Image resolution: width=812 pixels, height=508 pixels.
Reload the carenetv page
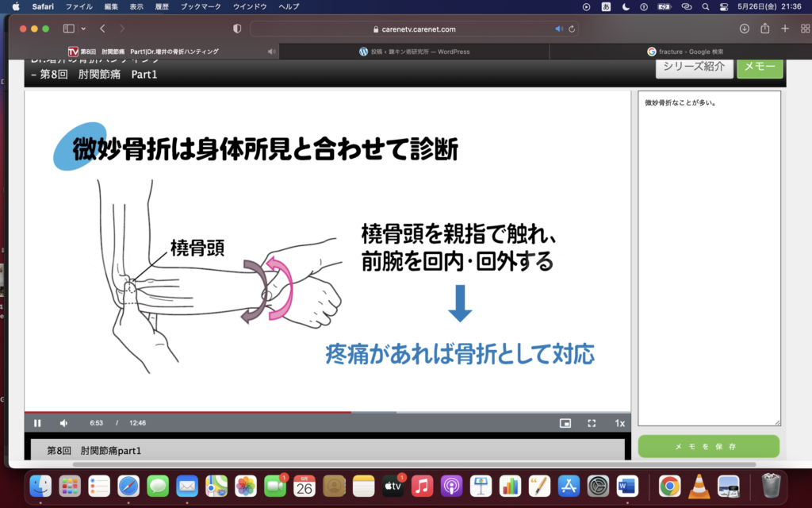(x=571, y=29)
